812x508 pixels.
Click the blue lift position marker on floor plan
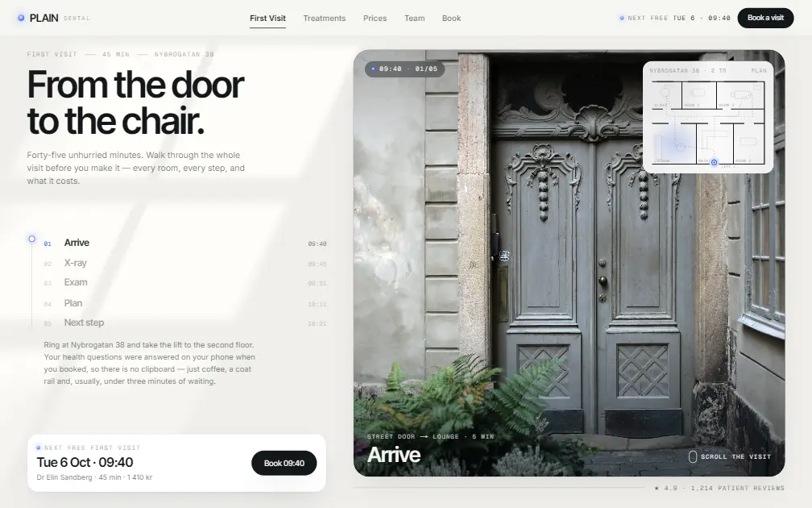[x=714, y=162]
